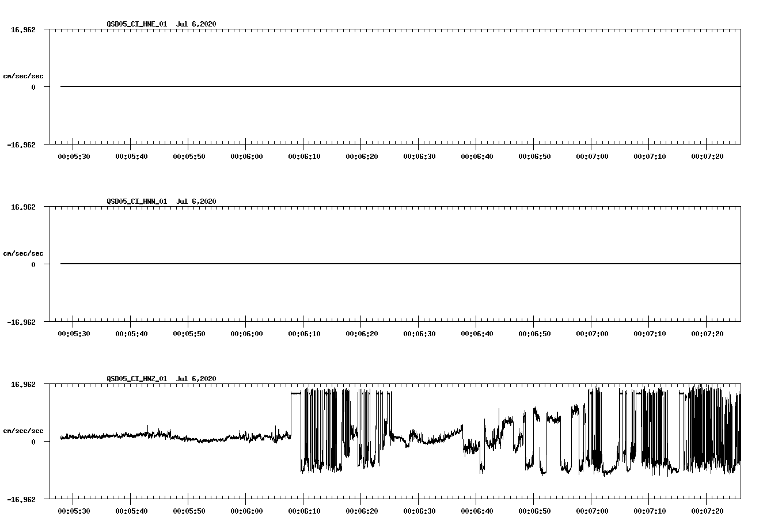Viewport: 782px width, 532px height.
Task: Click 00:07:10 tick label on HNZ plot
Action: [x=650, y=511]
